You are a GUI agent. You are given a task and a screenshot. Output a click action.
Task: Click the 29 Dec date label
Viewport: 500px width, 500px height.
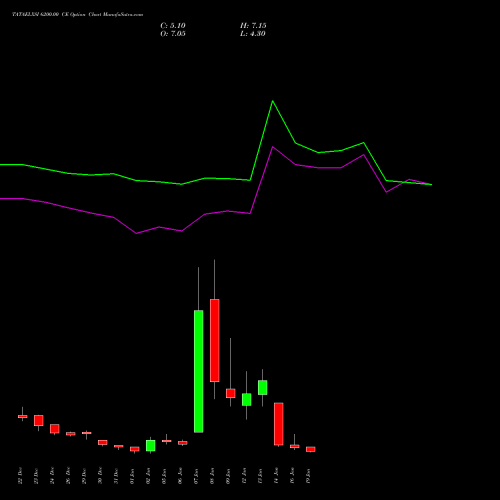[84, 476]
